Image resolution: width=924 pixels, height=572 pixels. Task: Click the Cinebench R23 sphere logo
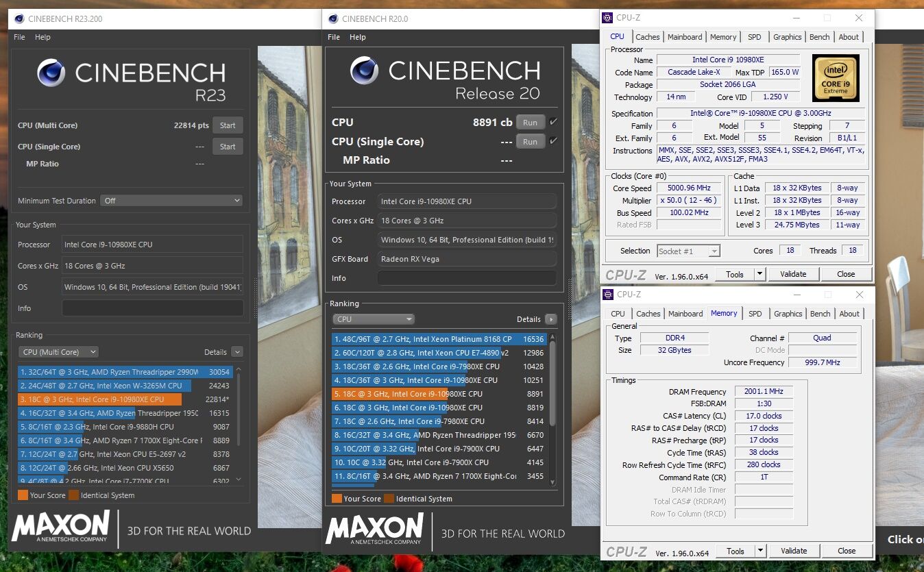click(x=51, y=73)
